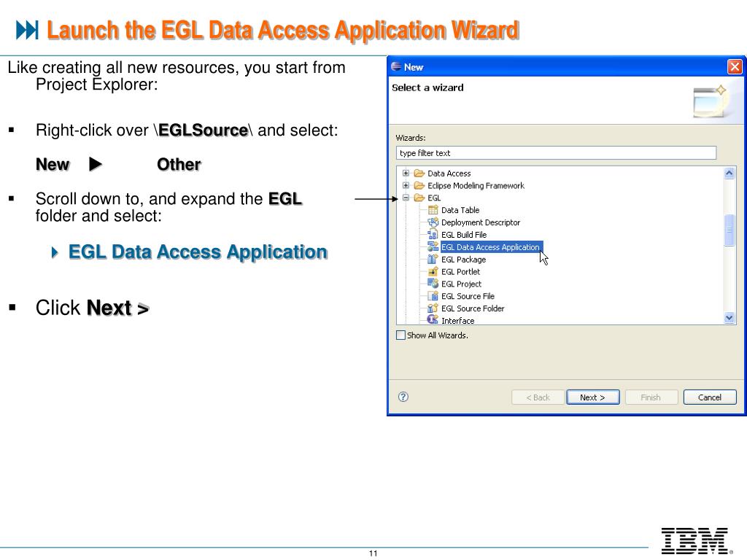747x560 pixels.
Task: Select the EGL Build File entry
Action: click(x=464, y=235)
